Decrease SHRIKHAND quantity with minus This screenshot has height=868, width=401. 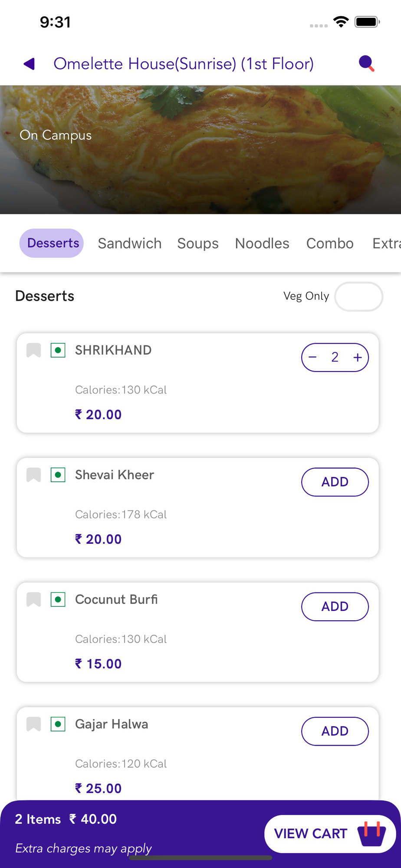[x=313, y=357]
